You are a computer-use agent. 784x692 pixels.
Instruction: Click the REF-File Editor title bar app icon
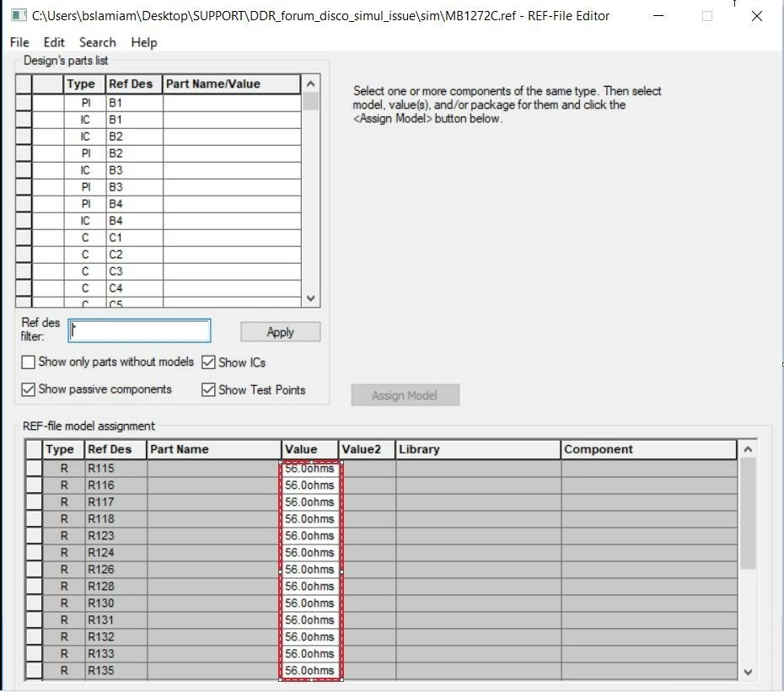tap(19, 15)
